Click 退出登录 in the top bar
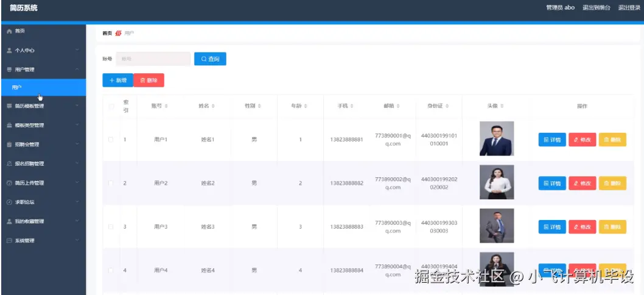 (629, 8)
